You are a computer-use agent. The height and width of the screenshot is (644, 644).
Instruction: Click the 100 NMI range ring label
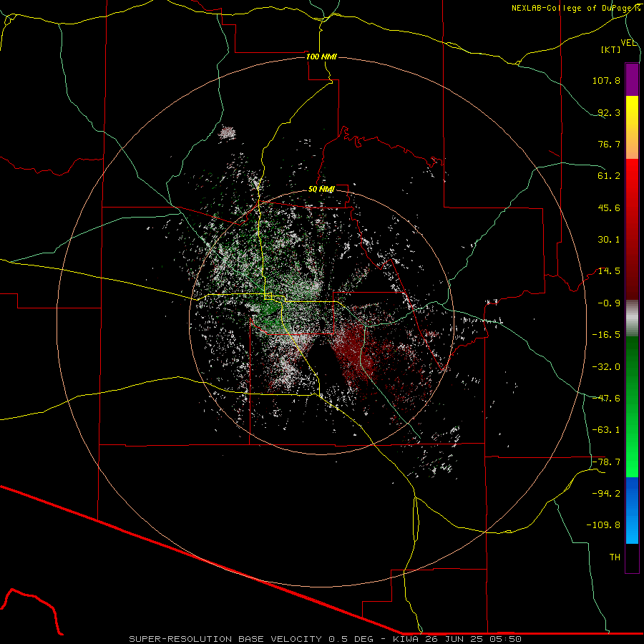[321, 57]
